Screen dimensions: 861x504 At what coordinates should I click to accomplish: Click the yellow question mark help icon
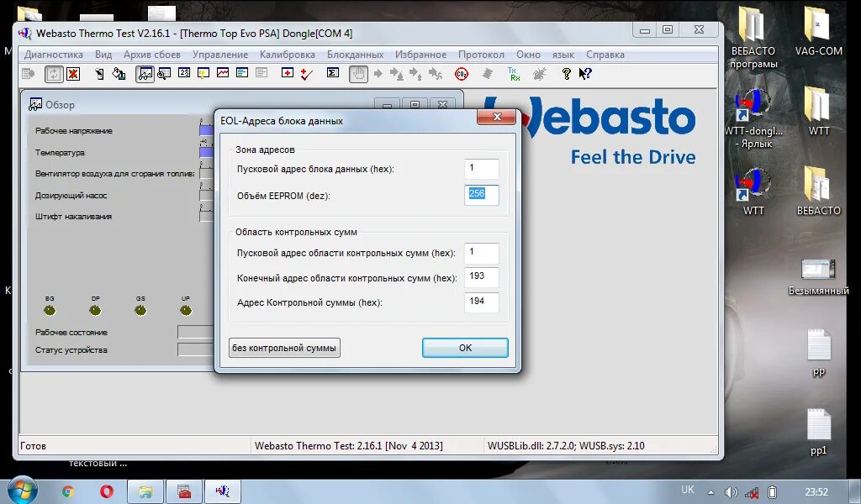(566, 73)
